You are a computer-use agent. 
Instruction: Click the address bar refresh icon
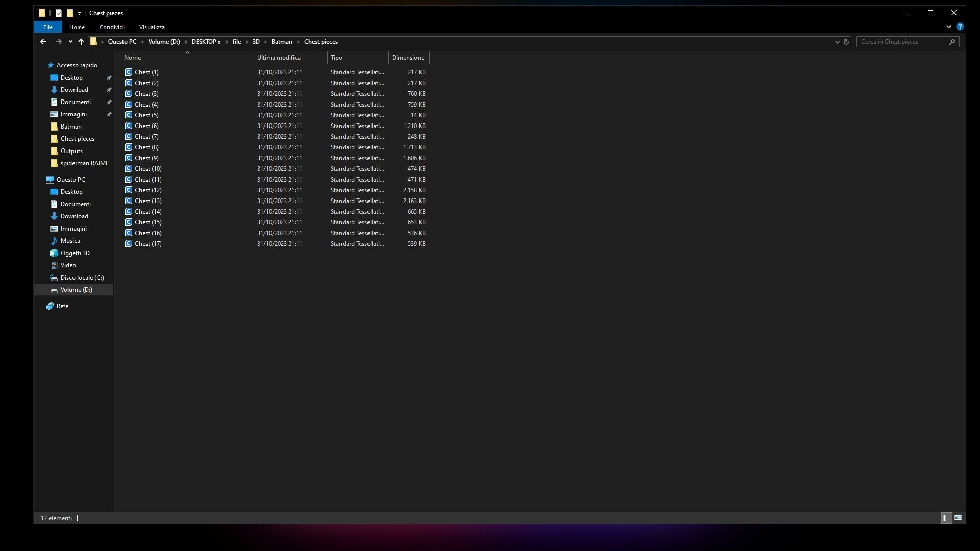point(846,42)
